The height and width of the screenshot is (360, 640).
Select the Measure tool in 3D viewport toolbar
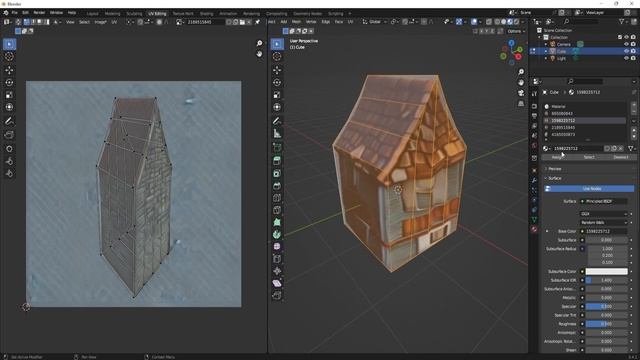(277, 133)
